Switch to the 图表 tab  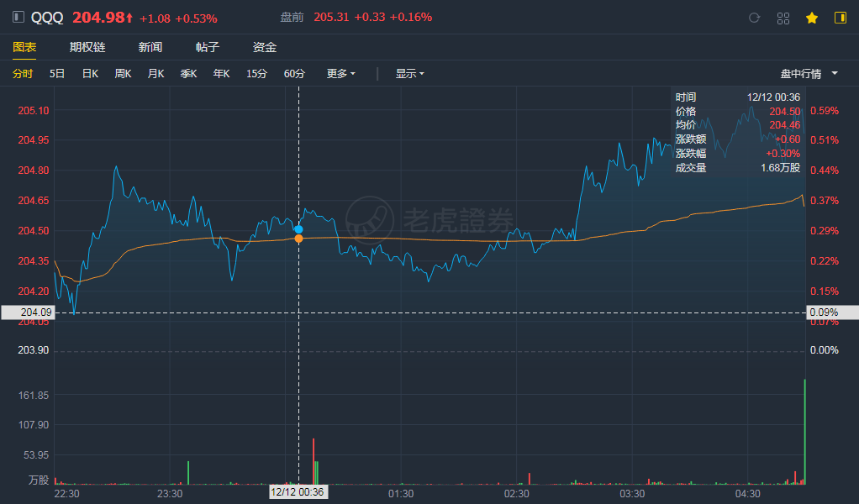click(24, 48)
